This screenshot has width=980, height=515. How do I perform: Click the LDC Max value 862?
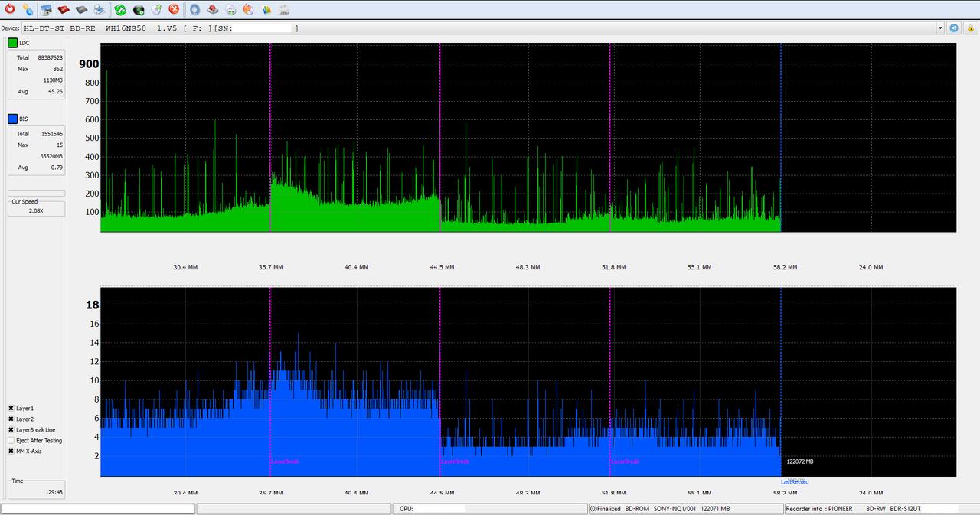[58, 69]
